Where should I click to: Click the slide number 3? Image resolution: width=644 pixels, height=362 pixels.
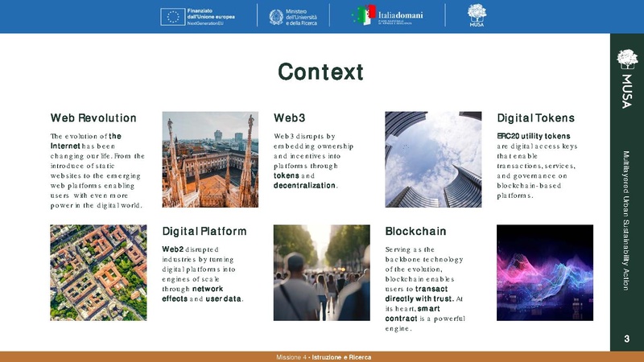(x=626, y=339)
